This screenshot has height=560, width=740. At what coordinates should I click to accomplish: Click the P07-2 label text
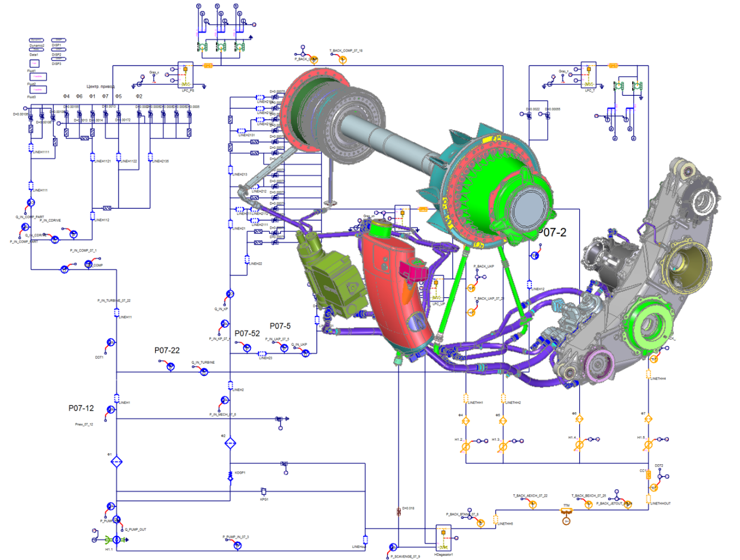552,232
